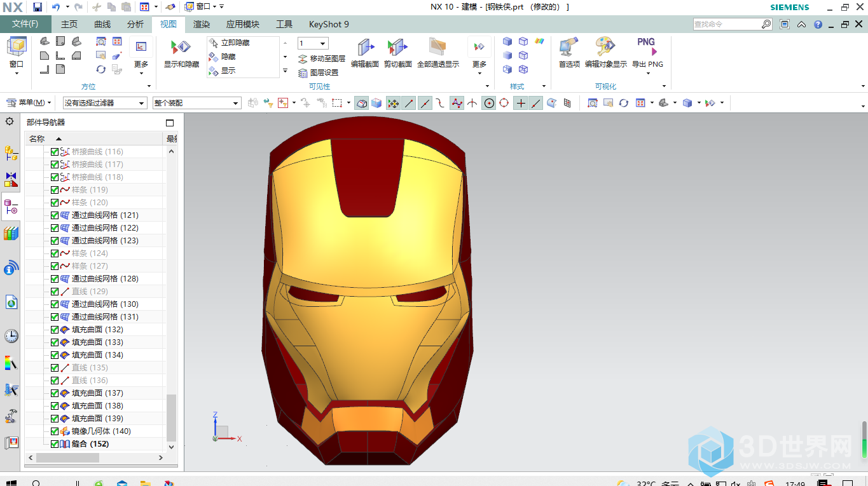Open the 文件(F) file menu
868x486 pixels.
[25, 24]
